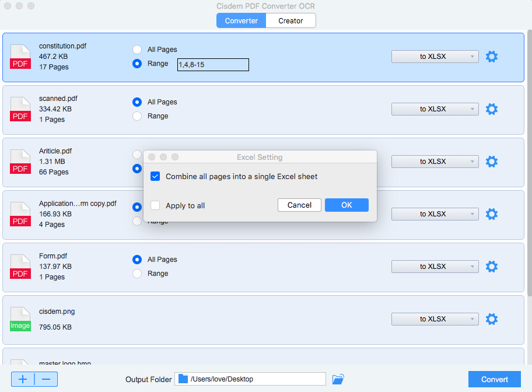Select Range option for constitution.pdf
Screen dimensions: 532x392
click(x=137, y=64)
